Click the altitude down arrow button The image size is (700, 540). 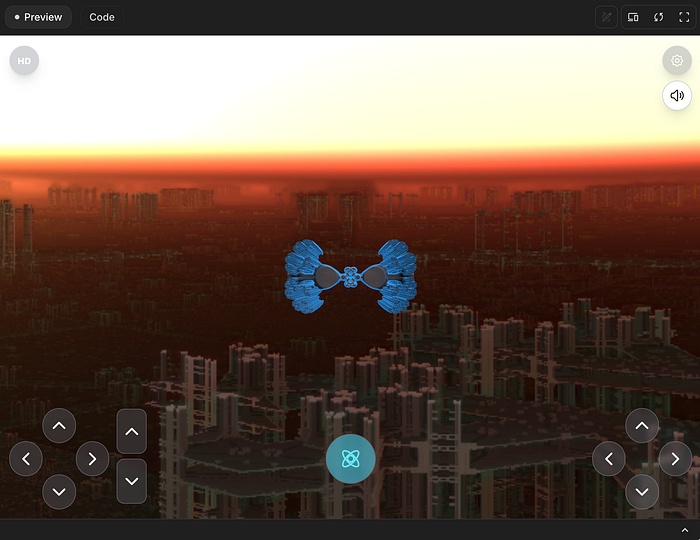(132, 481)
